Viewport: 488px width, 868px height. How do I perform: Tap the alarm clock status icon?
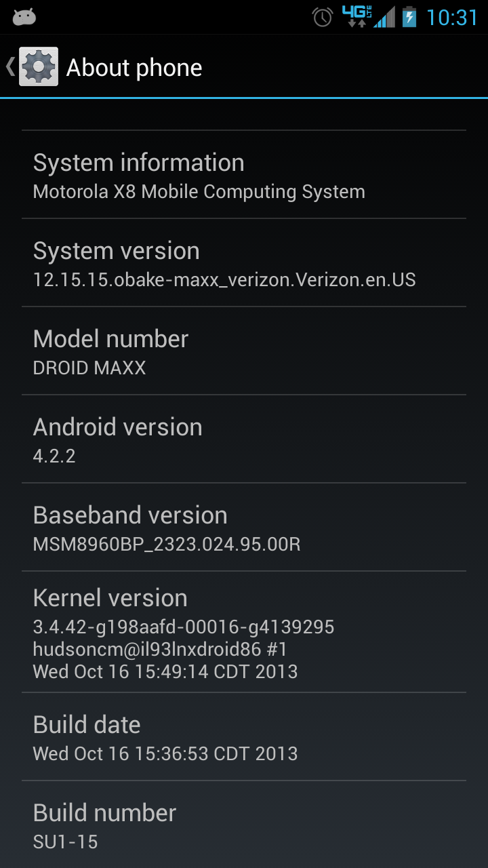pos(323,17)
